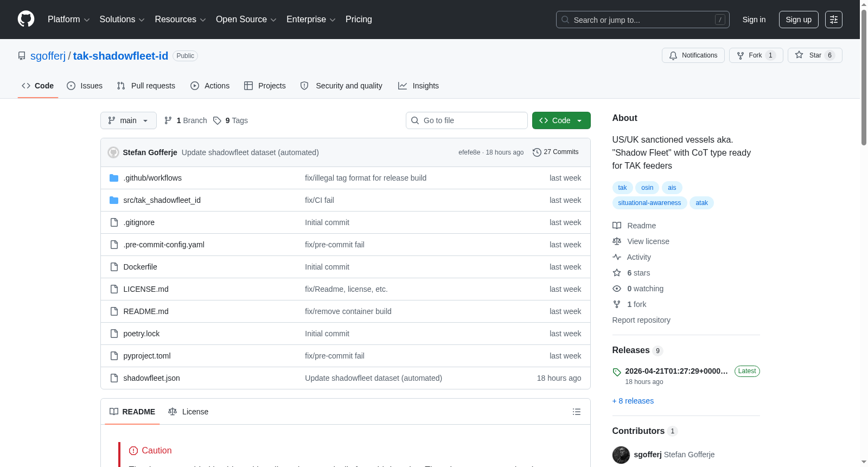Click the branch icon beside 1 Branch
This screenshot has width=868, height=467.
pyautogui.click(x=168, y=120)
